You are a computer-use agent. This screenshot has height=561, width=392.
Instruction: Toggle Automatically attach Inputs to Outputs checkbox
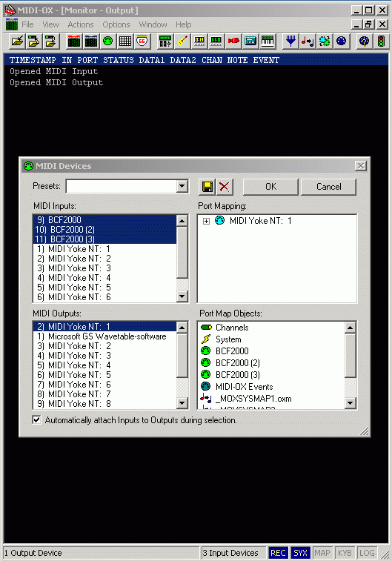(36, 419)
